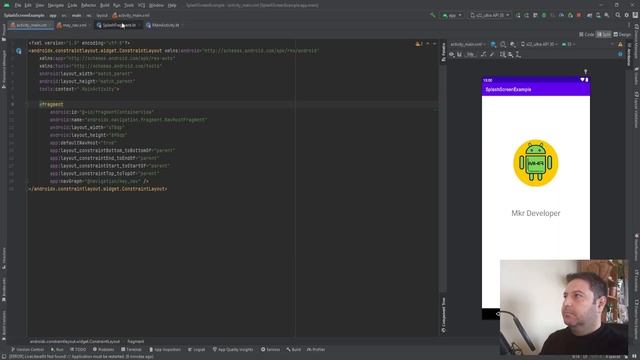Viewport: 640px width, 360px height.
Task: Click the red Stop button
Action: 579,15
